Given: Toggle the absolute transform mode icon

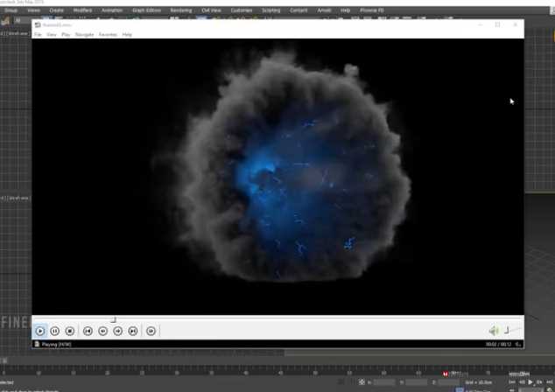Looking at the screenshot, I should point(362,382).
